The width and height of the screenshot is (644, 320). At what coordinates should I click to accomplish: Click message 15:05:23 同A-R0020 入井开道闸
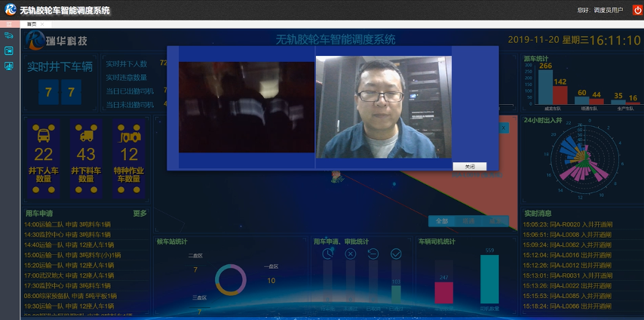[567, 225]
